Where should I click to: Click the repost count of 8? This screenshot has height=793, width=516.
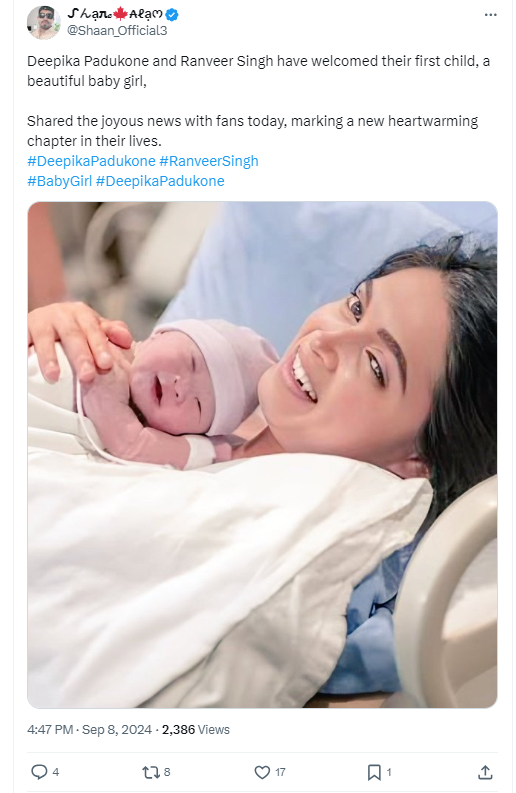point(167,772)
